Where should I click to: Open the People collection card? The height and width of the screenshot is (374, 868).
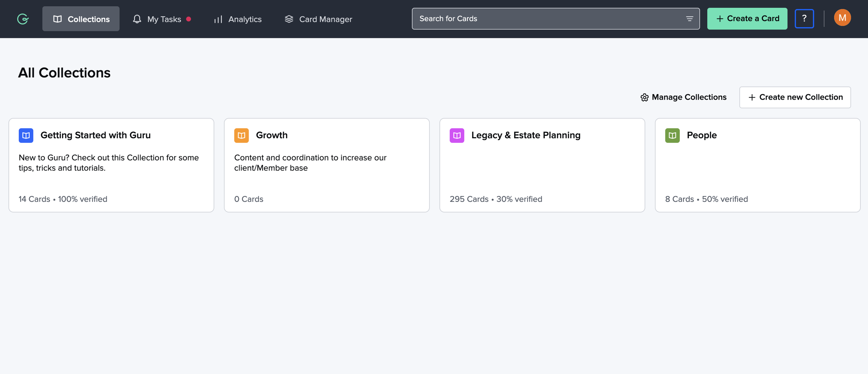pyautogui.click(x=758, y=165)
